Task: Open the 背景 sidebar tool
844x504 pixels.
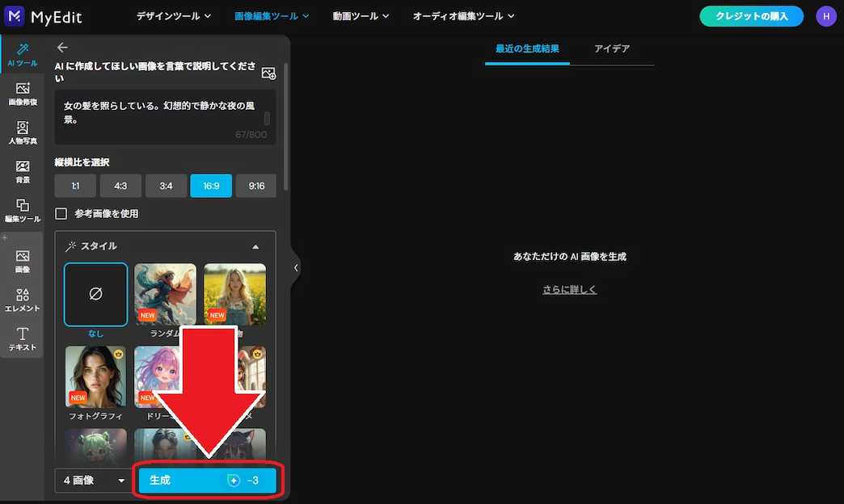Action: 22,171
